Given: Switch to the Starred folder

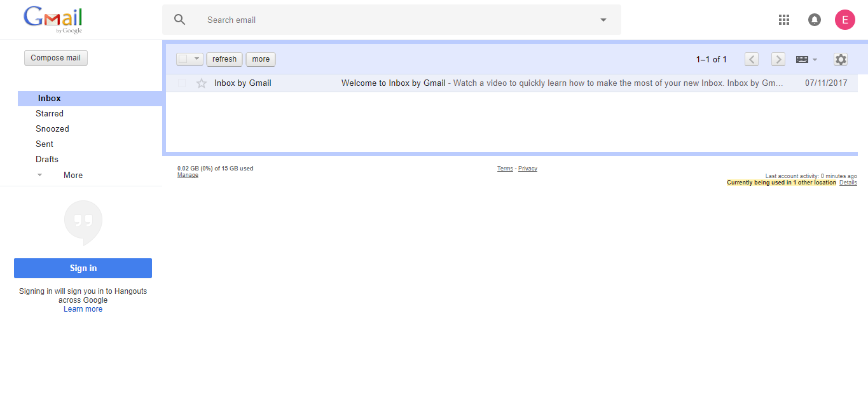Looking at the screenshot, I should click(x=50, y=113).
